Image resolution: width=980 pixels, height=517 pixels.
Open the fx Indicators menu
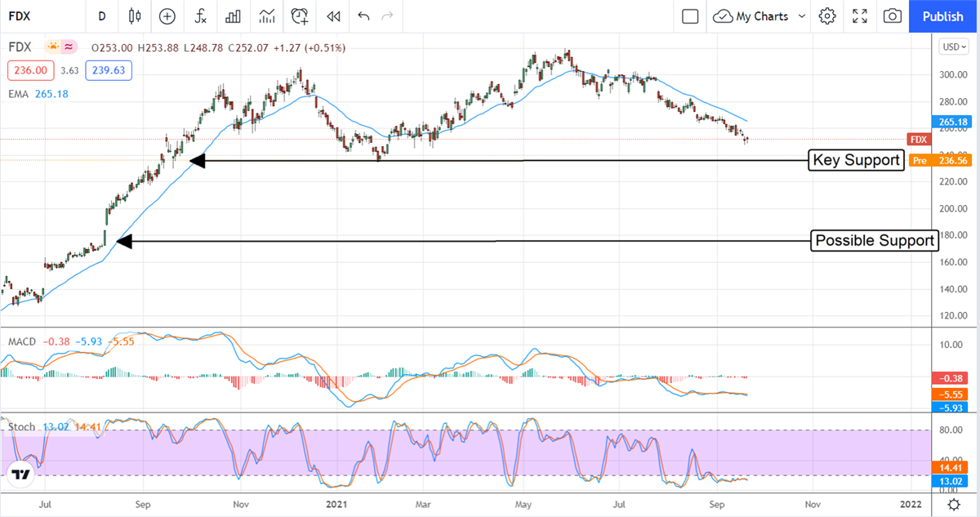(200, 16)
